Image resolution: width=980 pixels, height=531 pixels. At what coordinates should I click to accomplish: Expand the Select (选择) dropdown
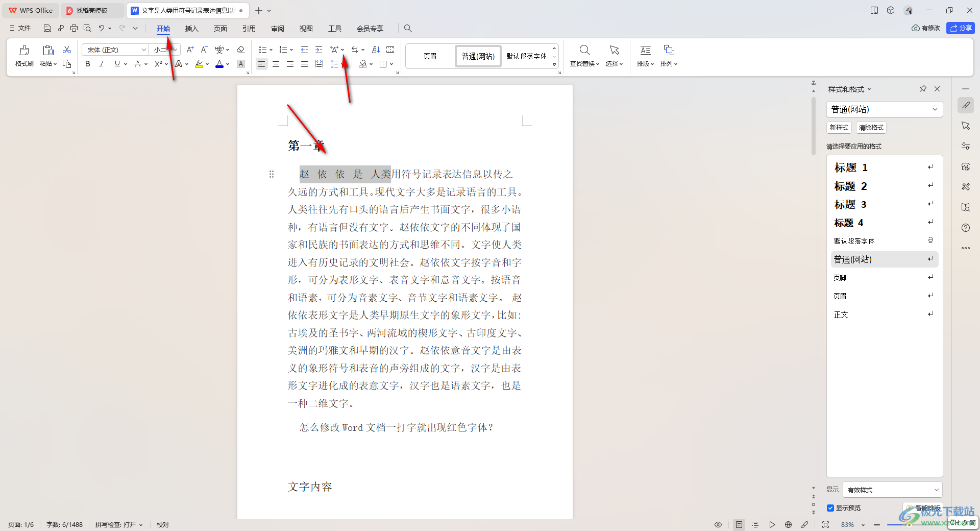[x=614, y=64]
